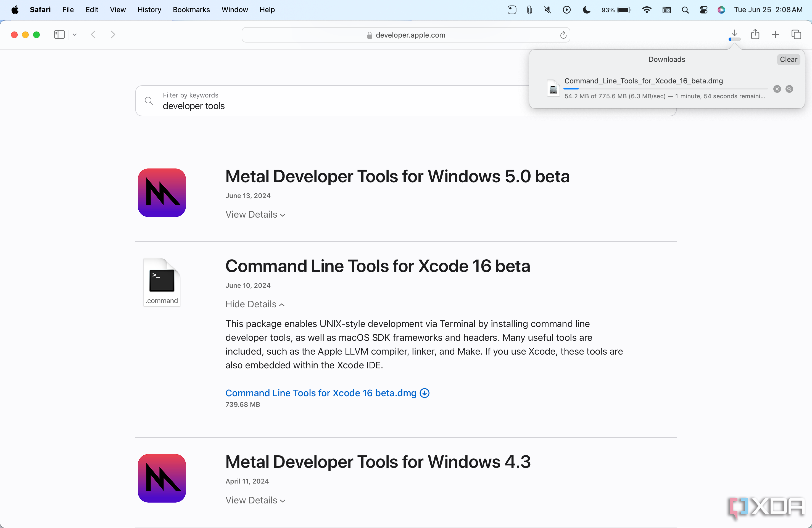The height and width of the screenshot is (528, 812).
Task: Reveal the downloaded dmg in Finder
Action: click(789, 89)
